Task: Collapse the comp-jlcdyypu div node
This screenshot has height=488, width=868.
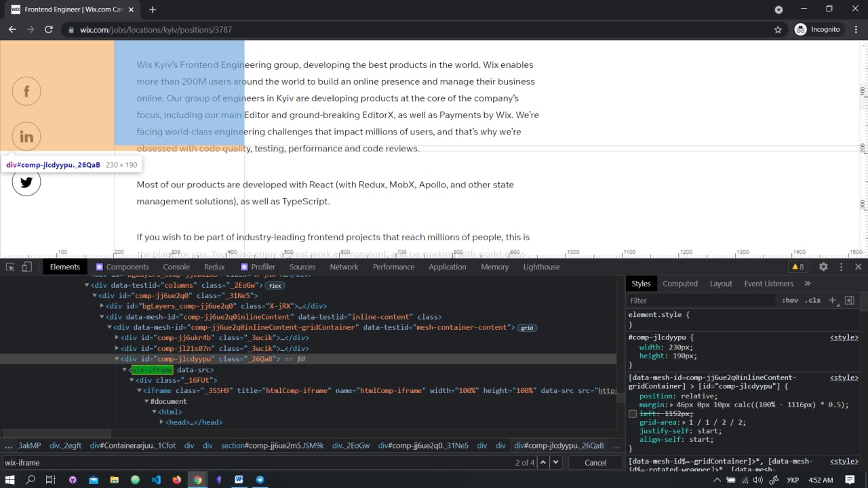Action: tap(117, 359)
